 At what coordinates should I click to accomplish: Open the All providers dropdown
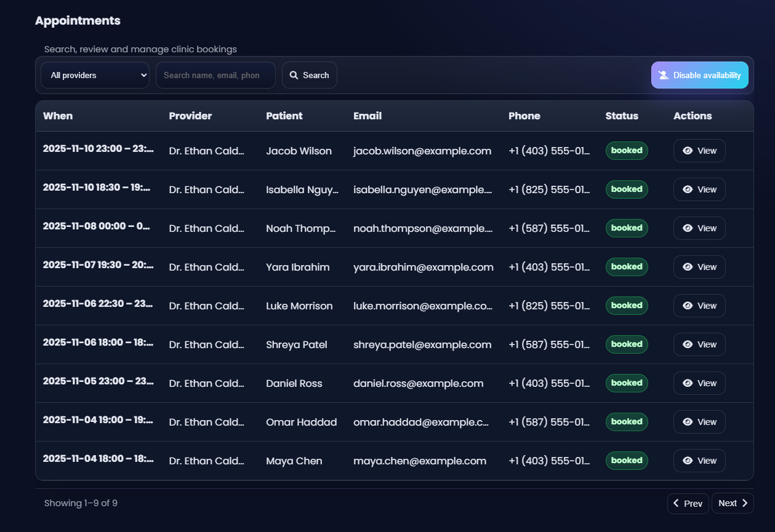[95, 75]
